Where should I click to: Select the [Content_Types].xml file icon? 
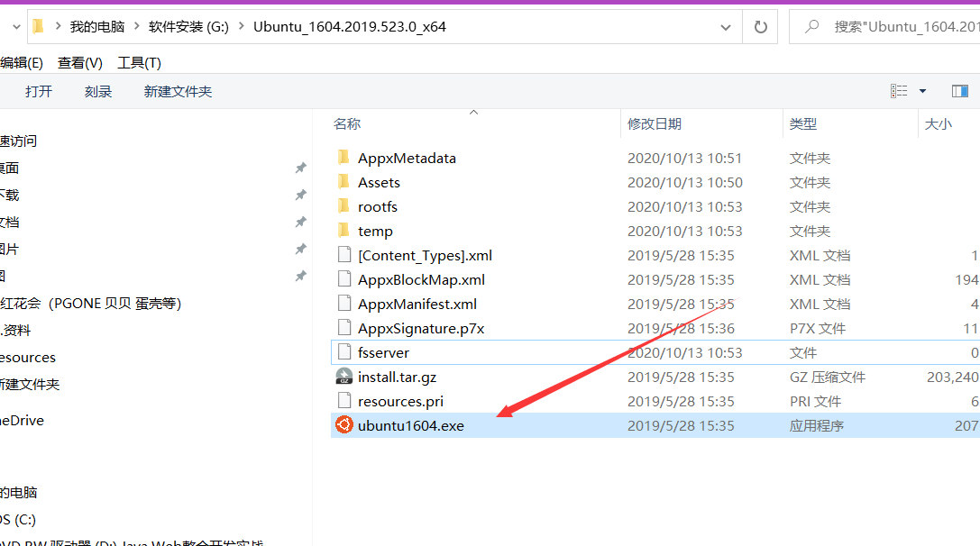tap(343, 254)
